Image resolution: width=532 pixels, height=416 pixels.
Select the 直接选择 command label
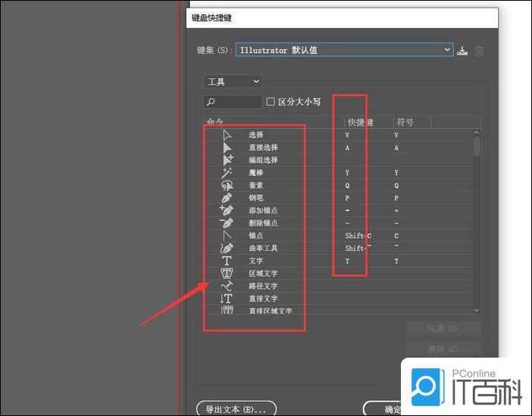coord(263,148)
